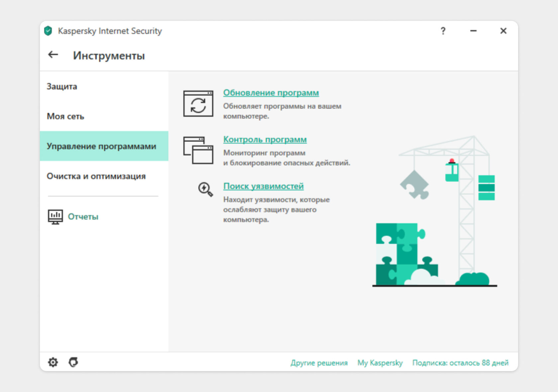Screen dimensions: 558x392
Task: Click the Контроль программ stacked windows icon
Action: coord(198,150)
